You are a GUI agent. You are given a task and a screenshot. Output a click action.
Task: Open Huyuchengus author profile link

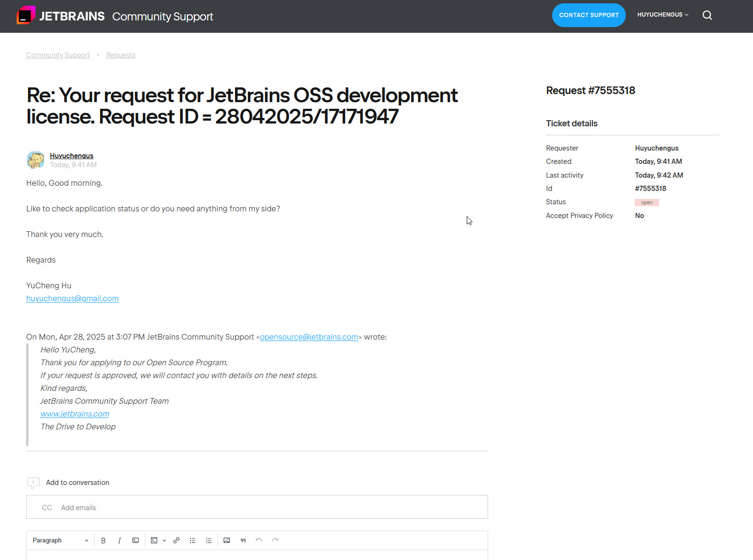(x=72, y=156)
